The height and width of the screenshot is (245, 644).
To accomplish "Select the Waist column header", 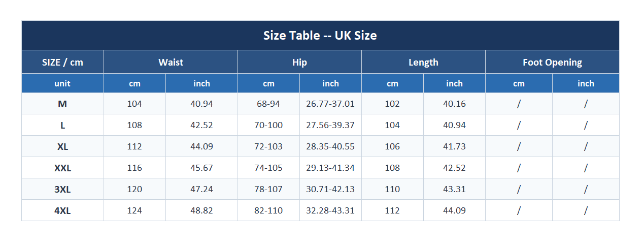I will pyautogui.click(x=171, y=62).
